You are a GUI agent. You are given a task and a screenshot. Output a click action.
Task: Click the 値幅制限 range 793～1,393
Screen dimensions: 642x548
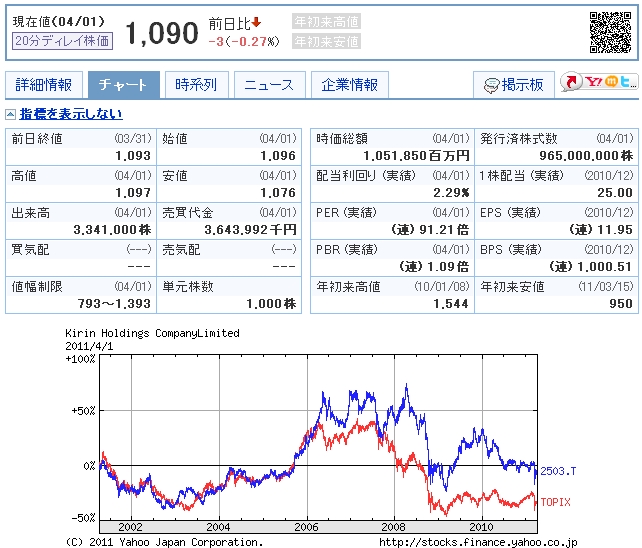[x=114, y=303]
